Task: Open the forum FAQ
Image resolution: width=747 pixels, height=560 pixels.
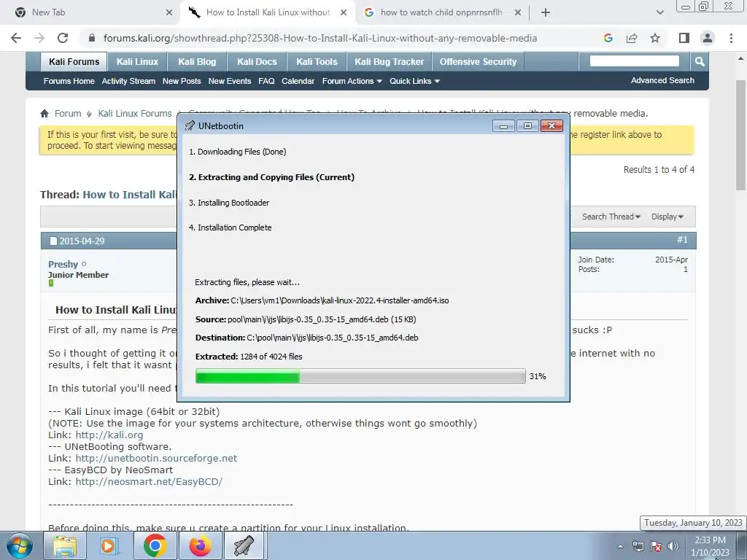Action: tap(266, 81)
